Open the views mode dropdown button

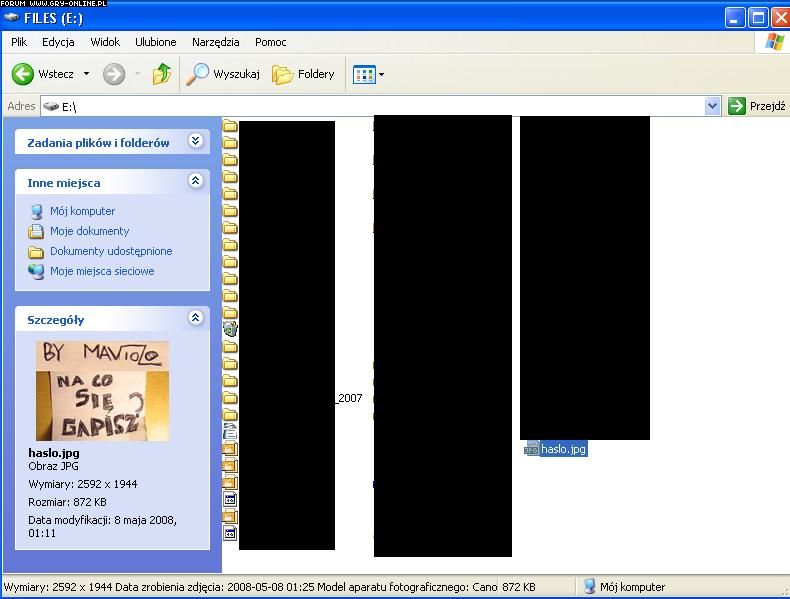[368, 74]
